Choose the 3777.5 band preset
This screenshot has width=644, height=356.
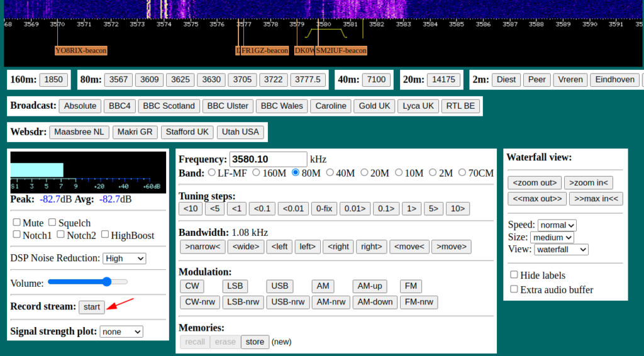tap(308, 80)
